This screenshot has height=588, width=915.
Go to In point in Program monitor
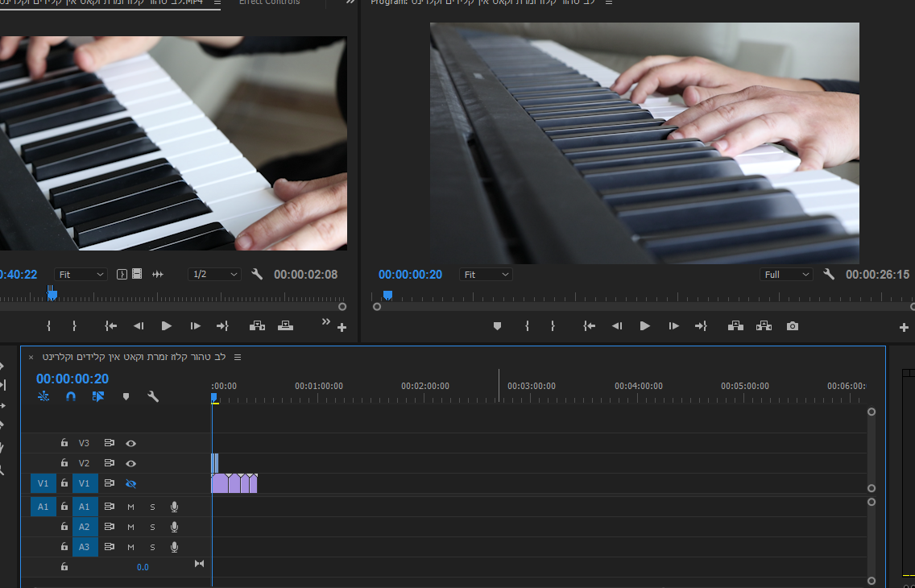589,326
